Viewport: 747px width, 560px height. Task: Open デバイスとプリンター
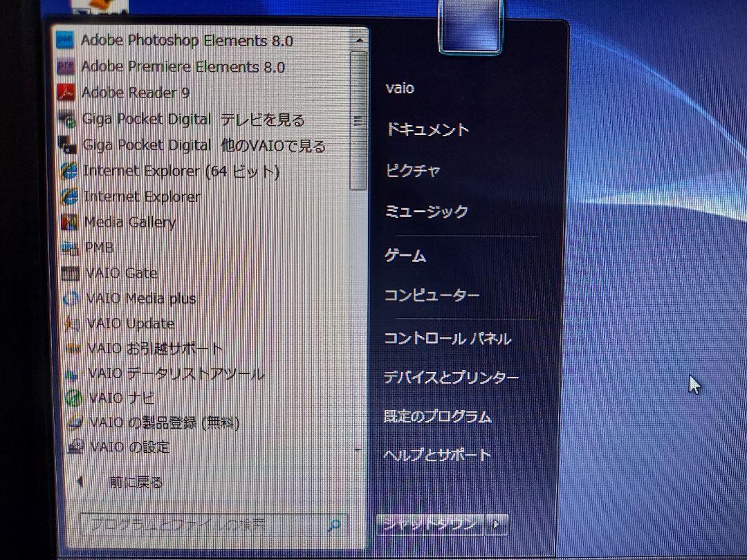(x=451, y=377)
